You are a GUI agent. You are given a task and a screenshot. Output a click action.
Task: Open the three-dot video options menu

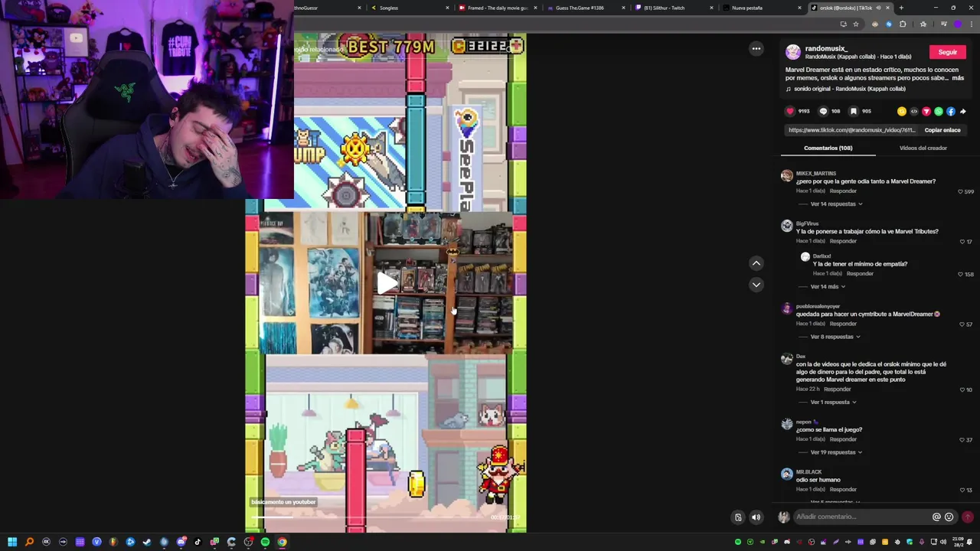click(756, 48)
